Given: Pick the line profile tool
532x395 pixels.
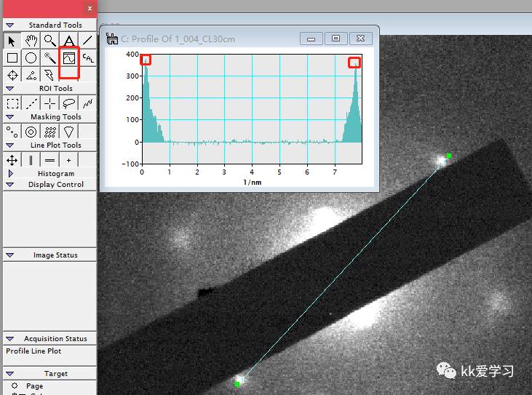Looking at the screenshot, I should (68, 57).
